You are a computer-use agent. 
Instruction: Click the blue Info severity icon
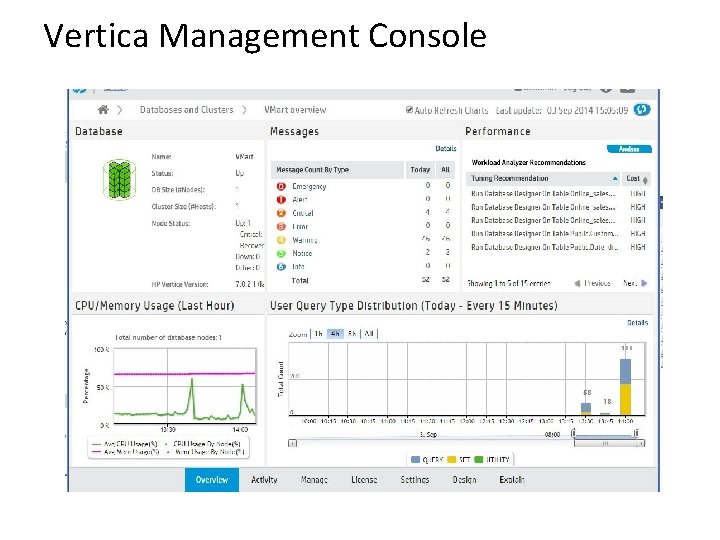point(281,266)
